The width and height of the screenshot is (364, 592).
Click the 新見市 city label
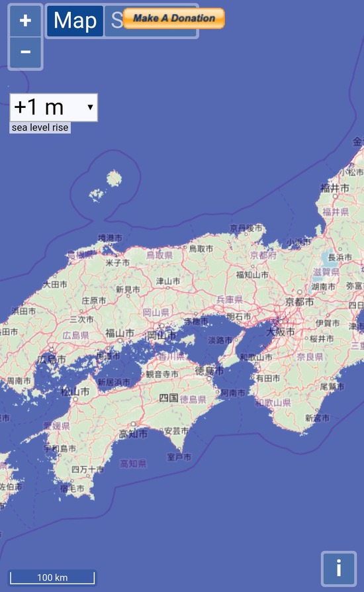(x=128, y=289)
